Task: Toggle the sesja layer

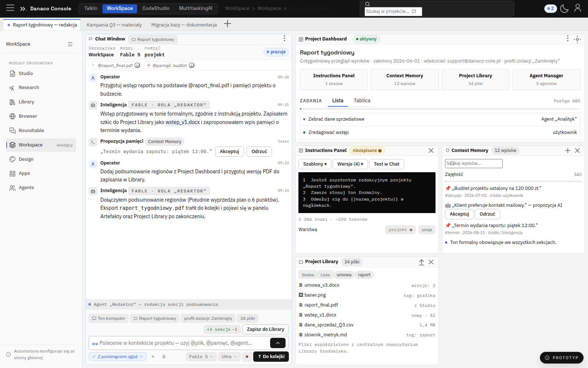Action: coord(427,230)
